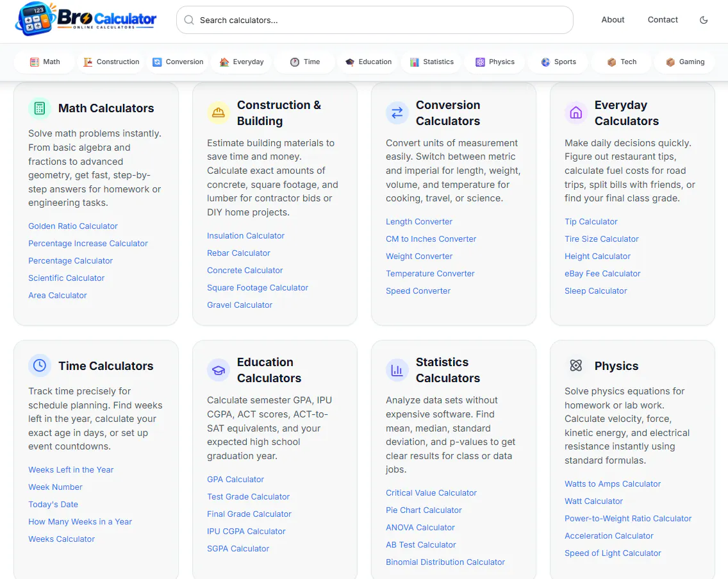The image size is (728, 579).
Task: Open the ANOVA Calculator link
Action: click(x=420, y=528)
